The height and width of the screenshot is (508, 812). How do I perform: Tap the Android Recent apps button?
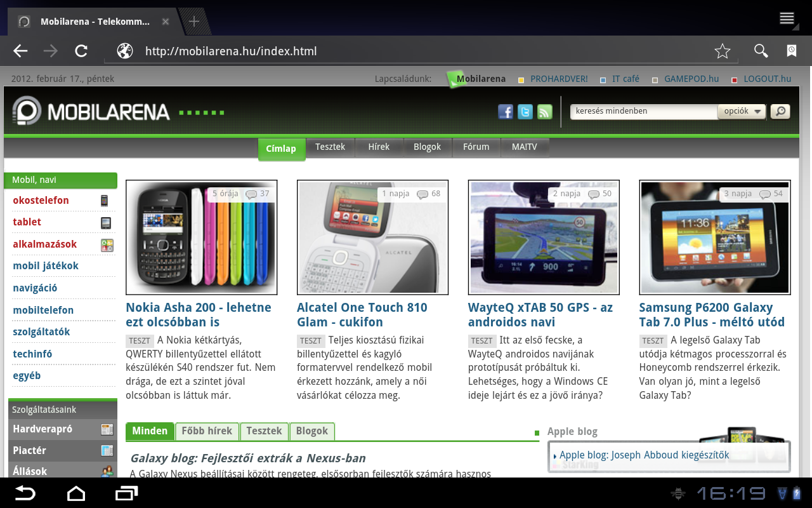click(x=127, y=493)
